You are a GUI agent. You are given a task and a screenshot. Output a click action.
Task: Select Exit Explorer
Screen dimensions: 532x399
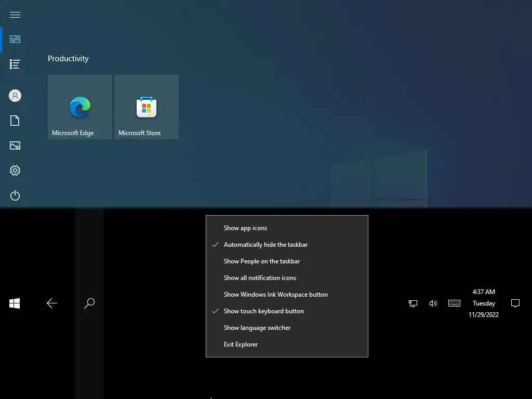point(287,344)
